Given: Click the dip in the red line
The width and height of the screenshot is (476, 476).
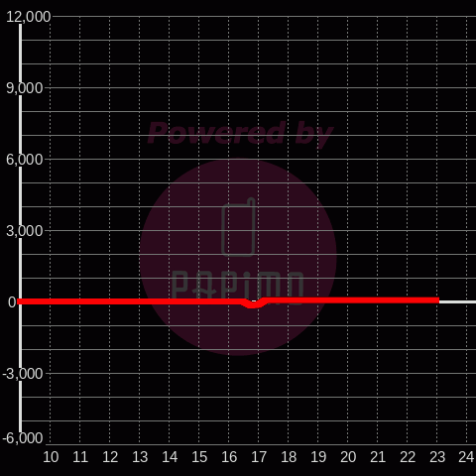Looking at the screenshot, I should [253, 304].
